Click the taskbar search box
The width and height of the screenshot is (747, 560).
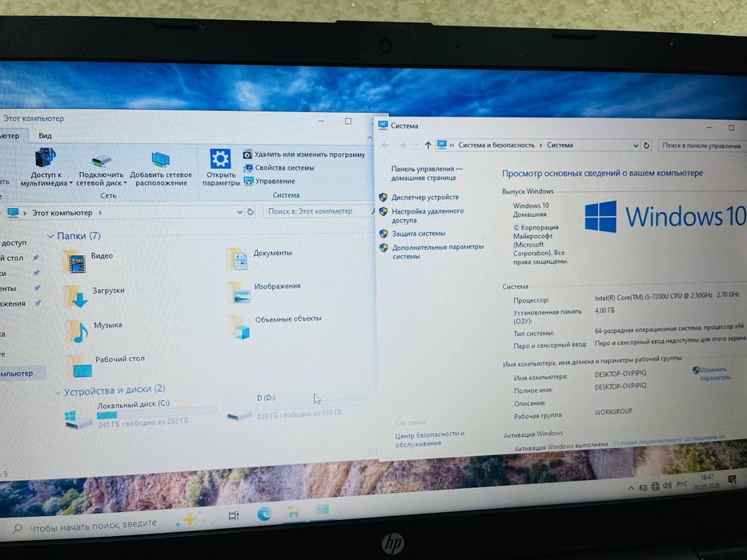86,526
